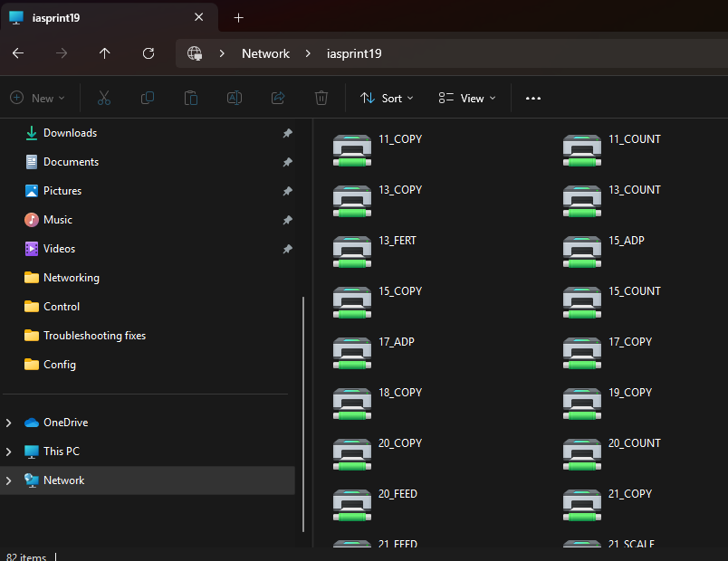Click Network in the address breadcrumb
Screen dimensions: 728x561
(265, 53)
